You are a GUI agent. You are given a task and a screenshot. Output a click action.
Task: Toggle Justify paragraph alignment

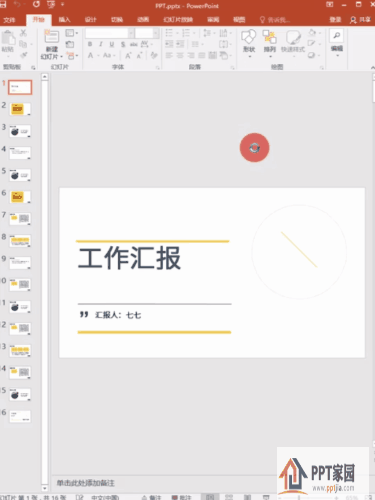(x=202, y=55)
